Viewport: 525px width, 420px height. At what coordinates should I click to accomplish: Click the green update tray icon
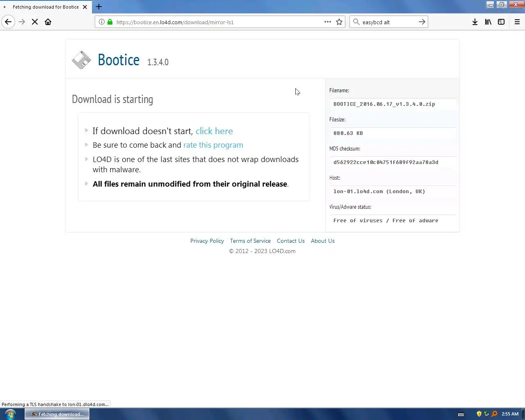[x=486, y=414]
